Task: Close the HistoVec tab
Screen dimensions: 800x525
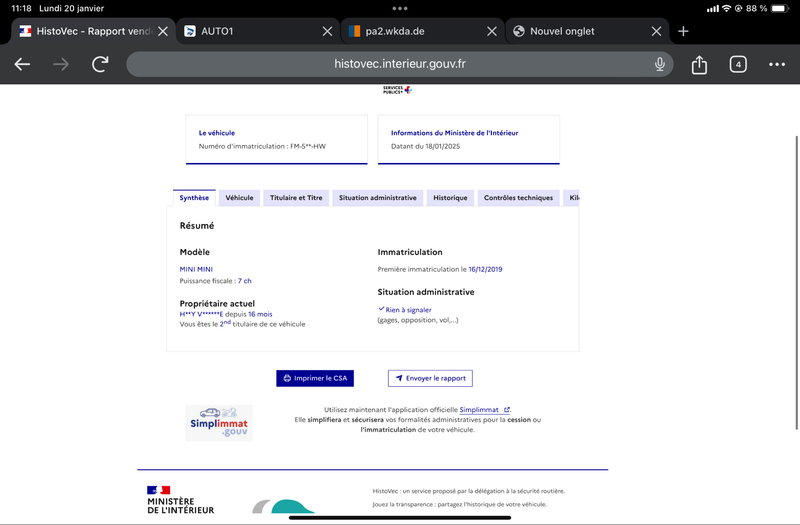Action: tap(163, 31)
